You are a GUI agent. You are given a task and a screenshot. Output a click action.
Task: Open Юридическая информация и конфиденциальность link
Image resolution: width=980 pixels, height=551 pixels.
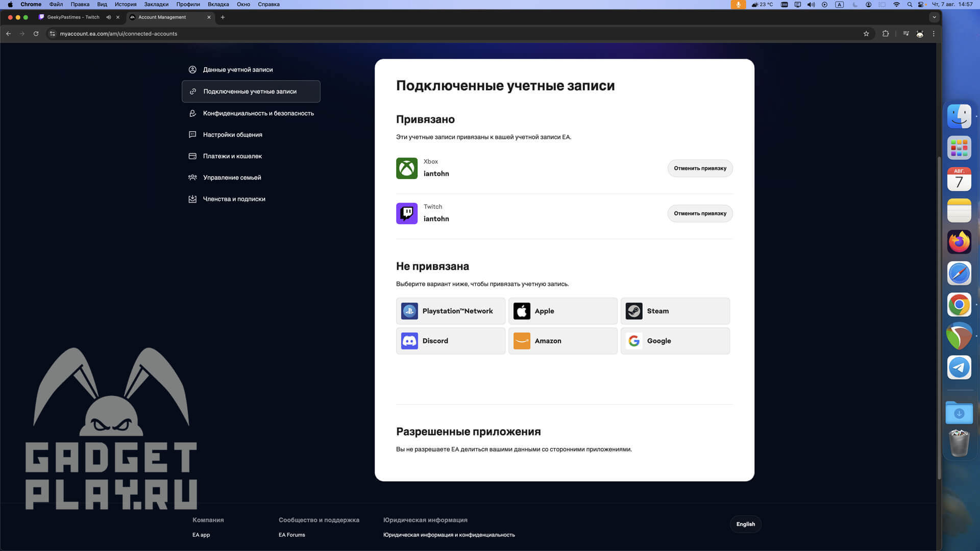coord(449,535)
